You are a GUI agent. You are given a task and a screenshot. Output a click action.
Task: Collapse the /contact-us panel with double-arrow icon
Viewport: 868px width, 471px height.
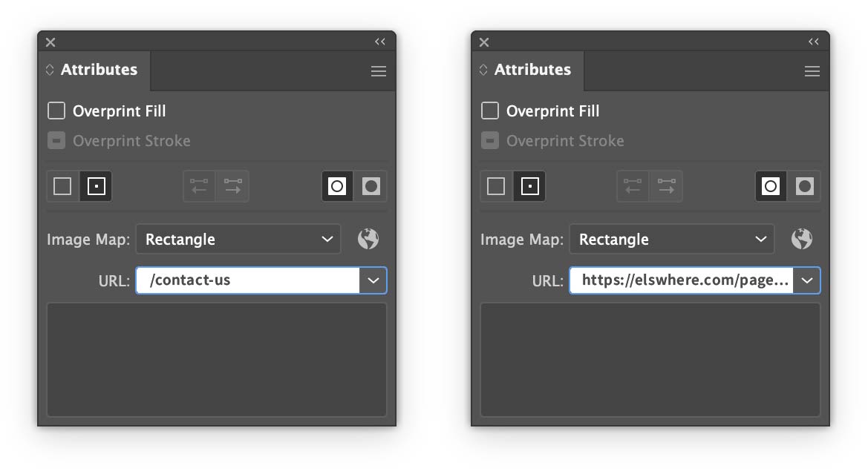(379, 42)
